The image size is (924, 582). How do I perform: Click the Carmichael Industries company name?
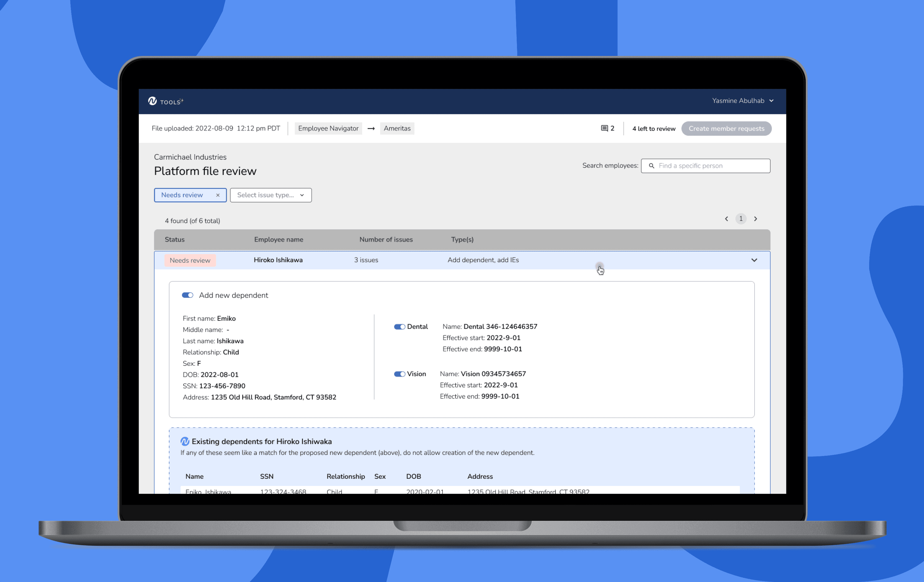click(190, 157)
